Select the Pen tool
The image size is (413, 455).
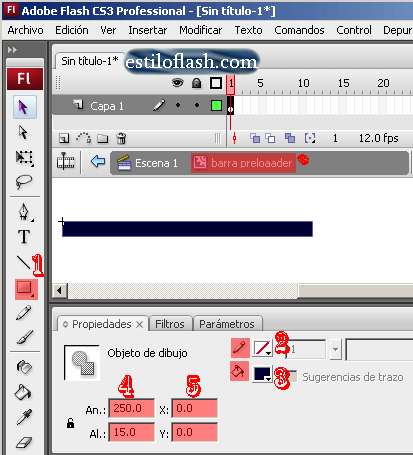click(x=24, y=212)
